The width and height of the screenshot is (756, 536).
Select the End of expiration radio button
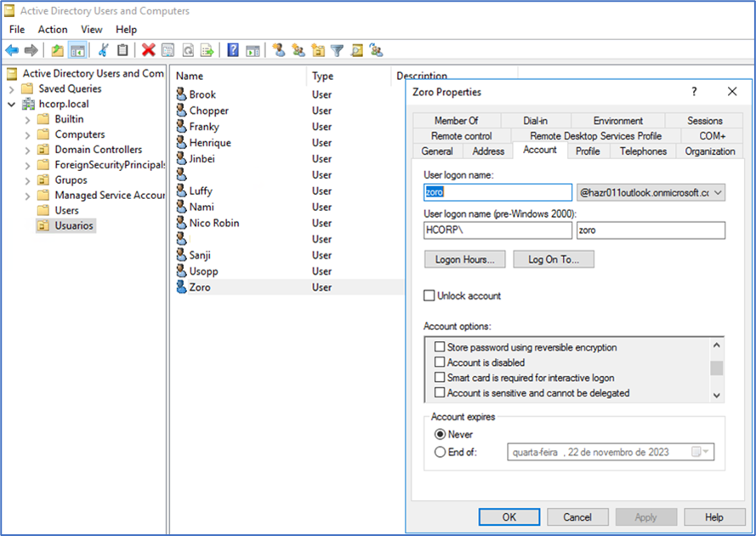(440, 453)
